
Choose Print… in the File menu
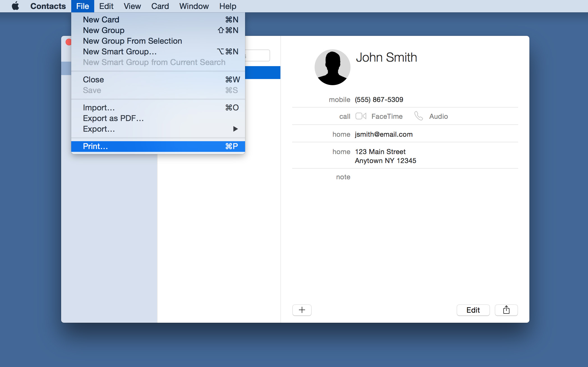(x=158, y=146)
